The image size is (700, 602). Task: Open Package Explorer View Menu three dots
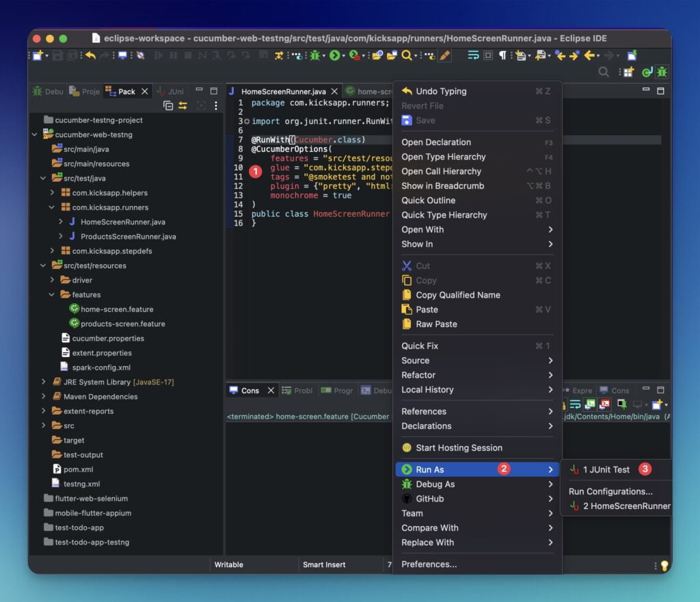[x=216, y=106]
